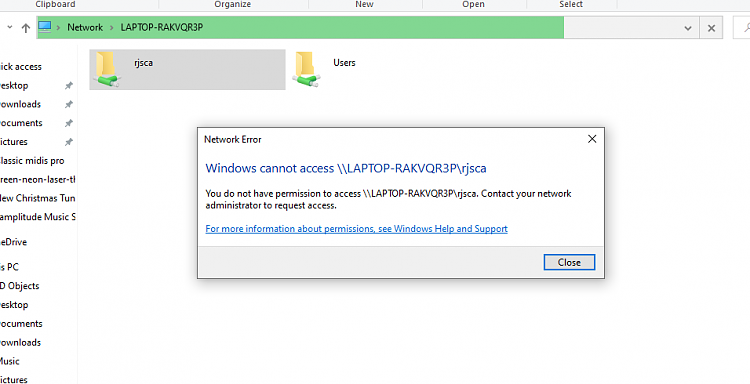This screenshot has height=384, width=750.
Task: Click the pin icon beside Pictures
Action: point(69,142)
